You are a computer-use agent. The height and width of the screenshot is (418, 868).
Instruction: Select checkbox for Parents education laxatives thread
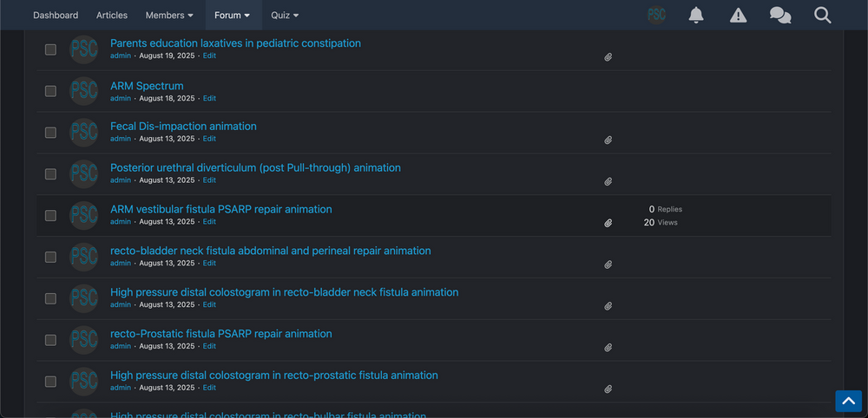[x=50, y=49]
